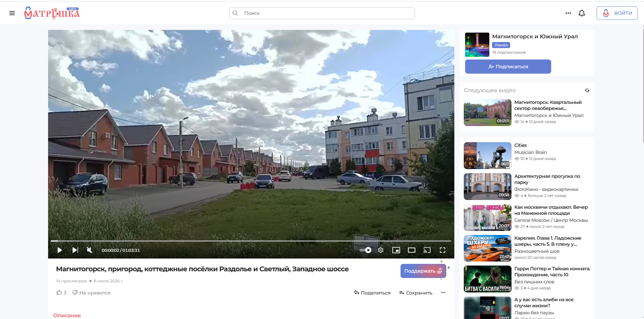Screen dimensions: 644x319
Task: Click the Канал badge
Action: pos(501,45)
